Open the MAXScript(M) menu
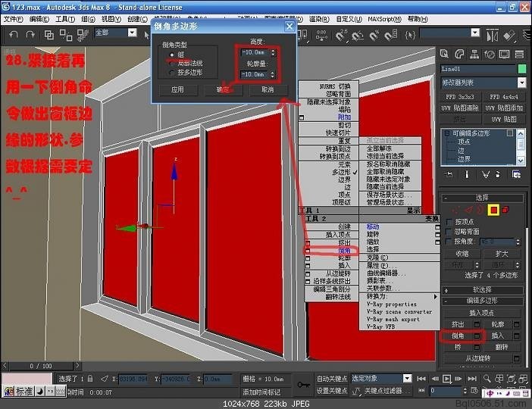Image resolution: width=532 pixels, height=409 pixels. [384, 20]
